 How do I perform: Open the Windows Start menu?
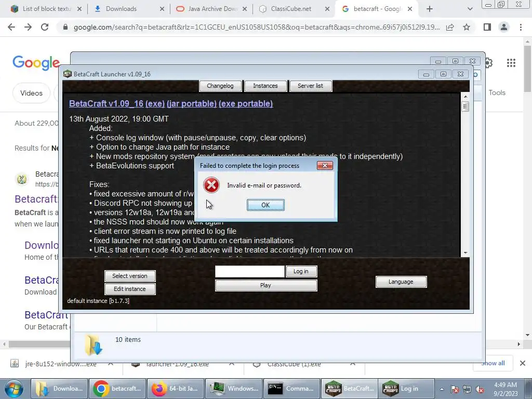(14, 389)
